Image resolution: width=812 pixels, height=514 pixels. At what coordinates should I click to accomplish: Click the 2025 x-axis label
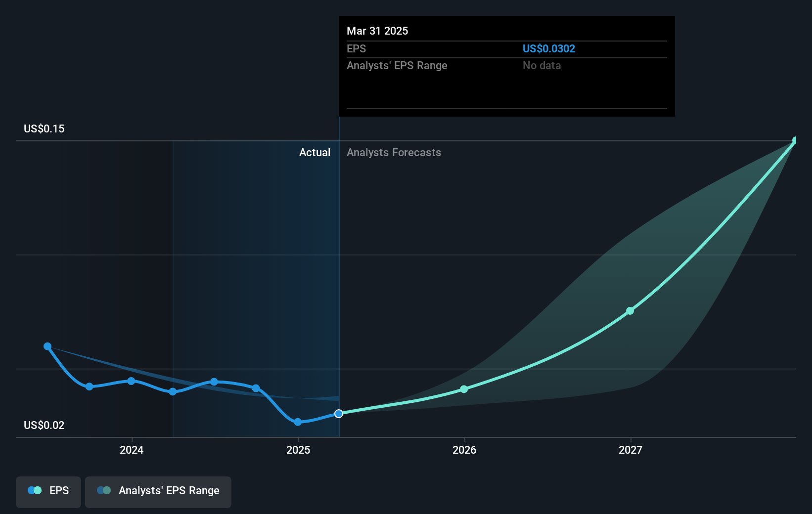pyautogui.click(x=298, y=450)
